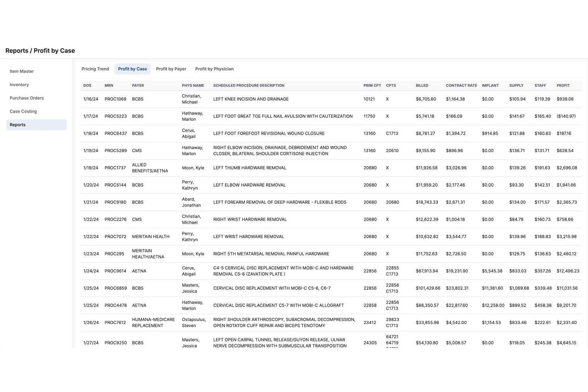Select MRN cell PROC9250

[x=116, y=343]
